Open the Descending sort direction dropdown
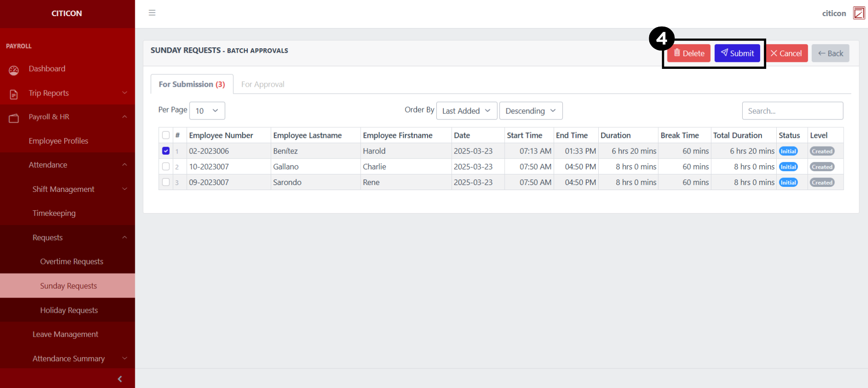The height and width of the screenshot is (388, 868). [x=530, y=111]
